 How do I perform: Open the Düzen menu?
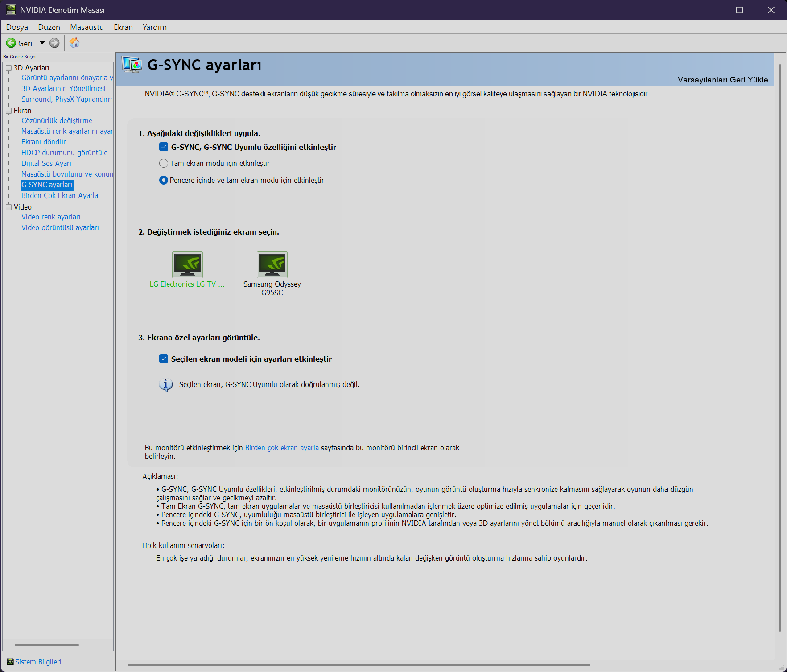click(49, 27)
